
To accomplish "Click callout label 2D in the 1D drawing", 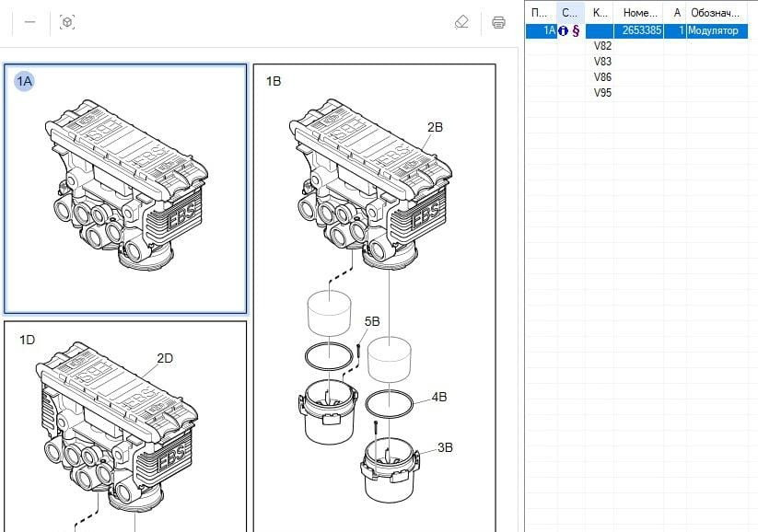I will [x=165, y=358].
